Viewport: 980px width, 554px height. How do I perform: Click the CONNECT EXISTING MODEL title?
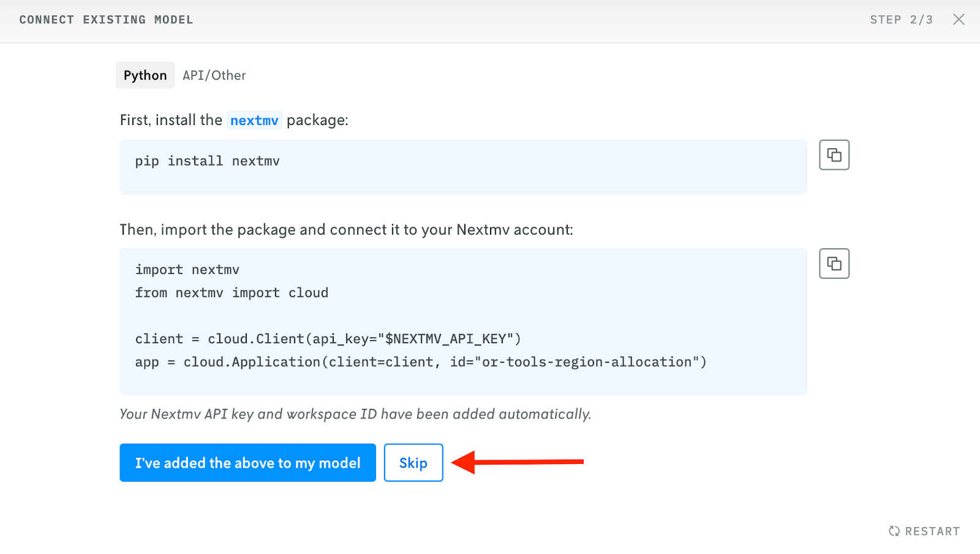(x=106, y=20)
